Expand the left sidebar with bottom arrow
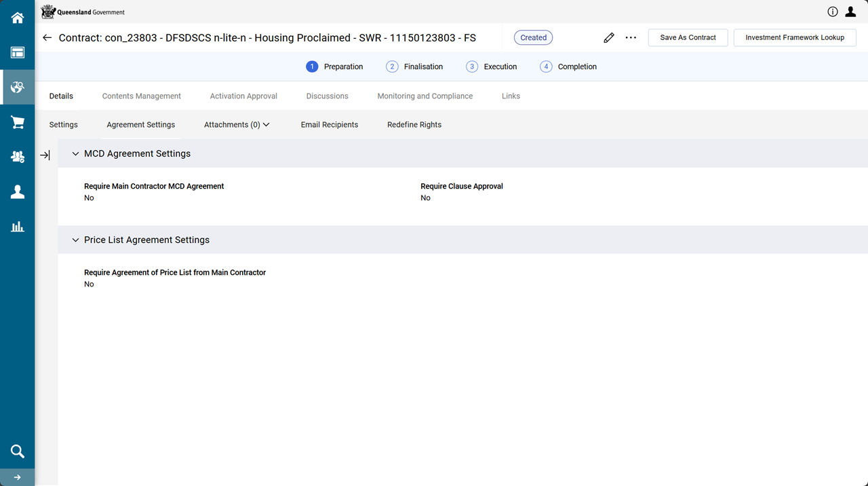Screen dimensions: 868x486 pyautogui.click(x=17, y=477)
